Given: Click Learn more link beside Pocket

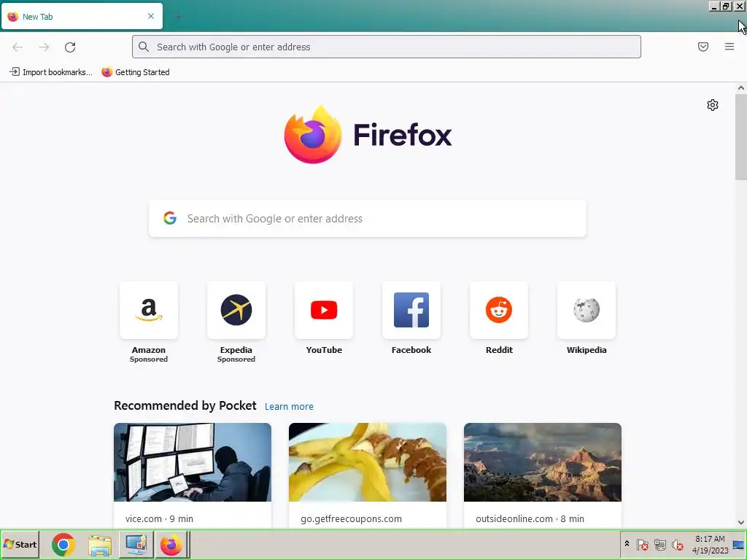Looking at the screenshot, I should (x=289, y=407).
